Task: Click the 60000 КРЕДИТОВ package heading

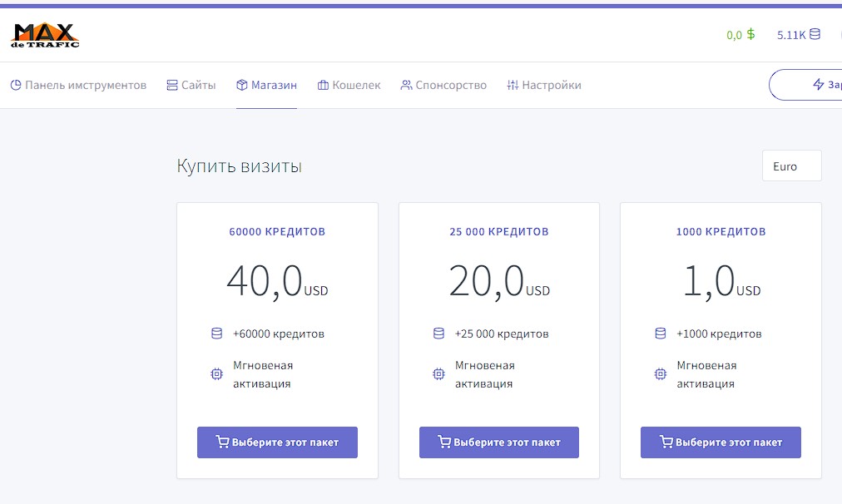Action: [x=277, y=231]
